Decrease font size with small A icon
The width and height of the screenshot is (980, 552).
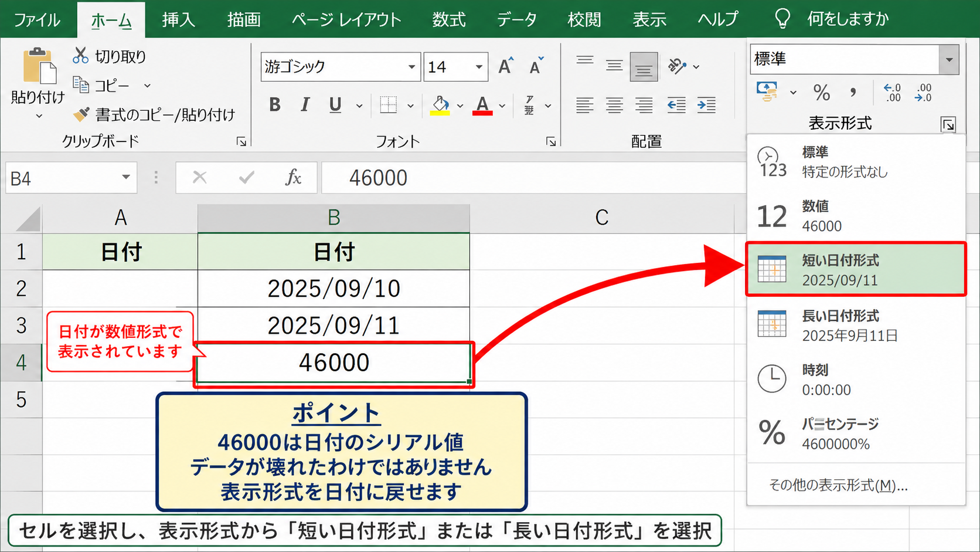click(536, 66)
